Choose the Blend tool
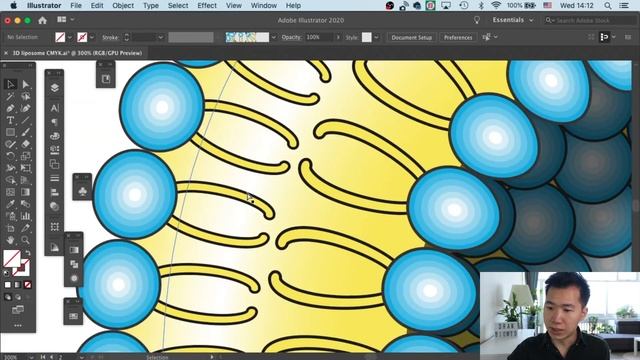 tap(26, 204)
